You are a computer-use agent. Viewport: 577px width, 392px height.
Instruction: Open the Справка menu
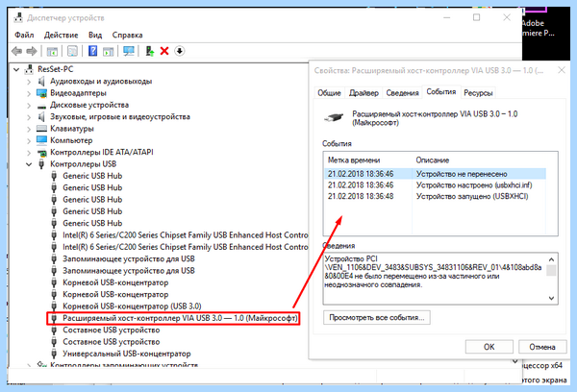pyautogui.click(x=127, y=35)
